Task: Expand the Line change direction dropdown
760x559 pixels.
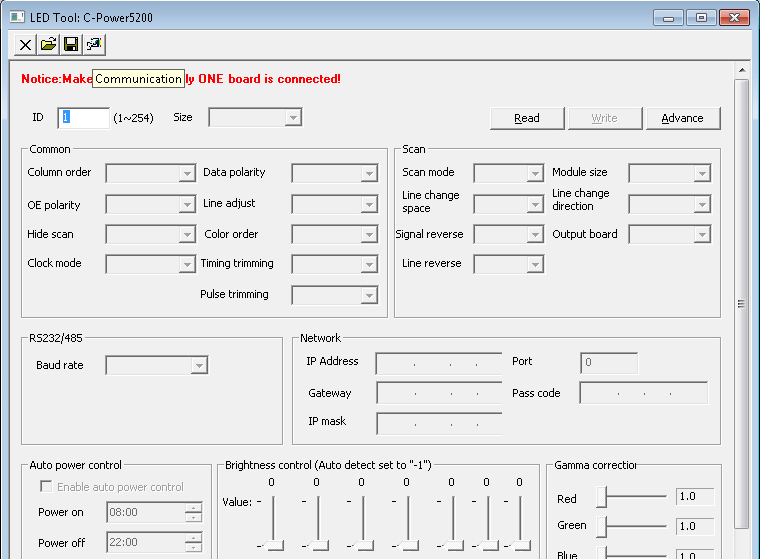Action: click(x=670, y=204)
